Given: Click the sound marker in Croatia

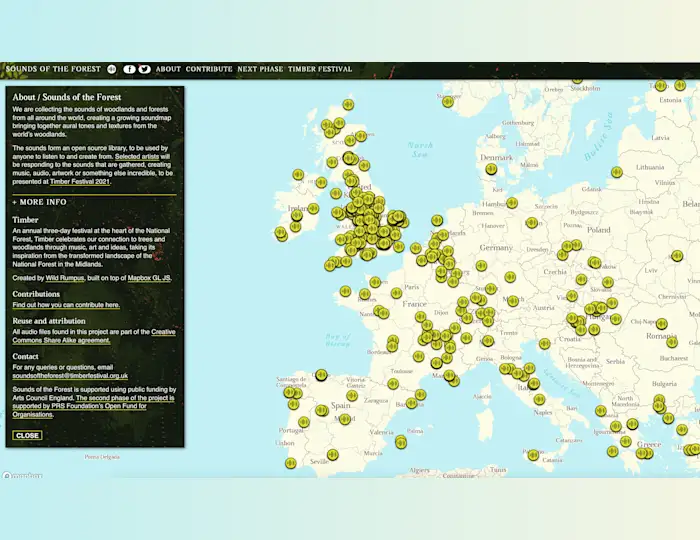Looking at the screenshot, I should click(544, 344).
